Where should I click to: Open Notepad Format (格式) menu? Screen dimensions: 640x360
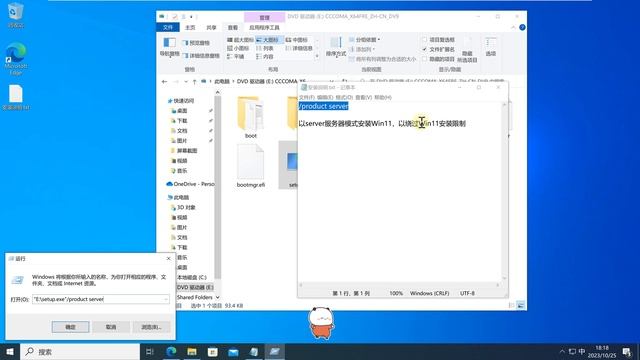pos(344,98)
